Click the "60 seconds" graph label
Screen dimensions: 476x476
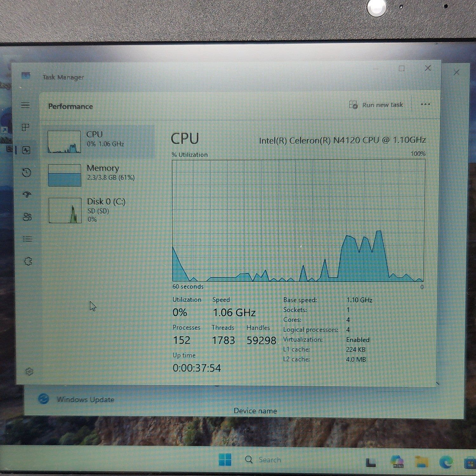(x=188, y=287)
